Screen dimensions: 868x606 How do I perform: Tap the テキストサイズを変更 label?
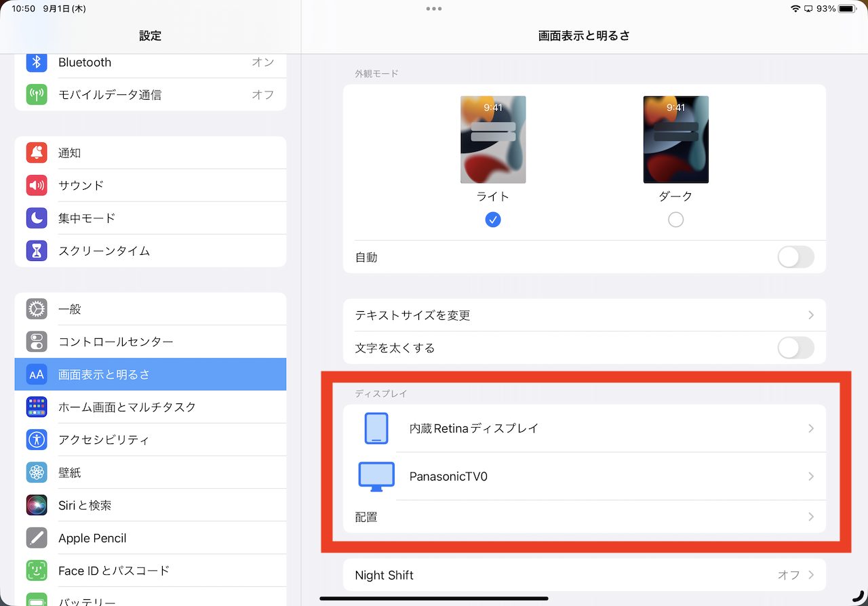(x=413, y=315)
